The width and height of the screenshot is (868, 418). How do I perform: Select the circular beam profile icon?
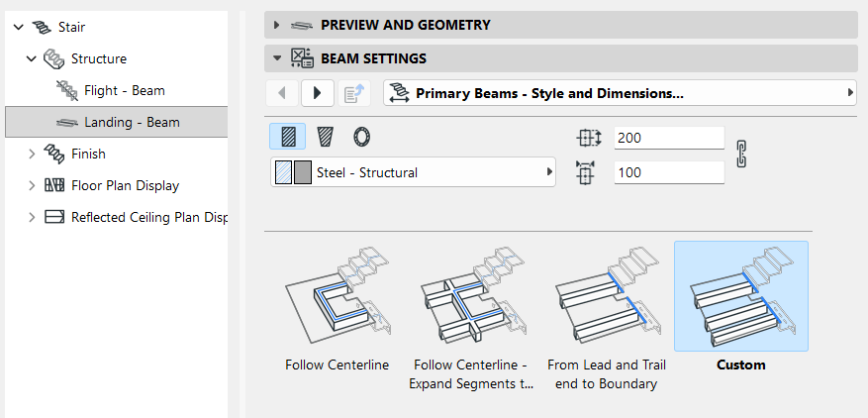361,137
